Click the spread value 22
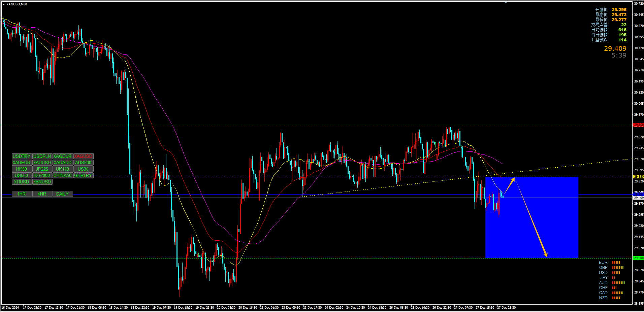 point(624,25)
